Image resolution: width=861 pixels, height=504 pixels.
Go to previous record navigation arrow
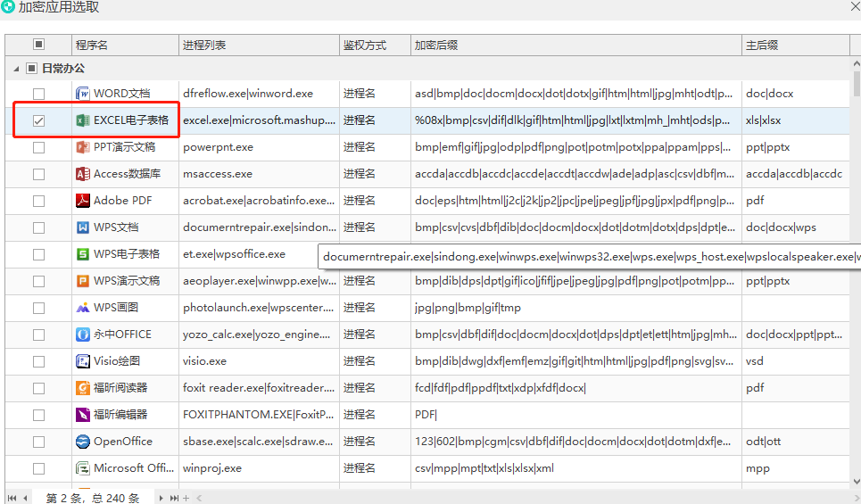pos(25,498)
